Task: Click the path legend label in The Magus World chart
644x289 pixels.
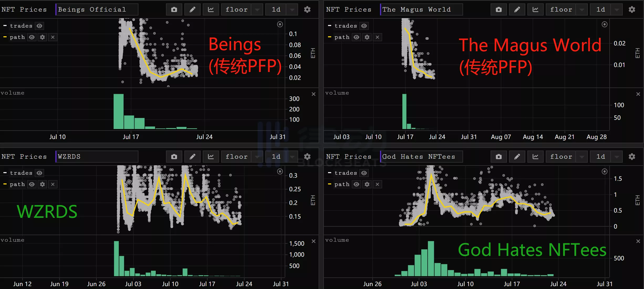Action: pos(342,37)
